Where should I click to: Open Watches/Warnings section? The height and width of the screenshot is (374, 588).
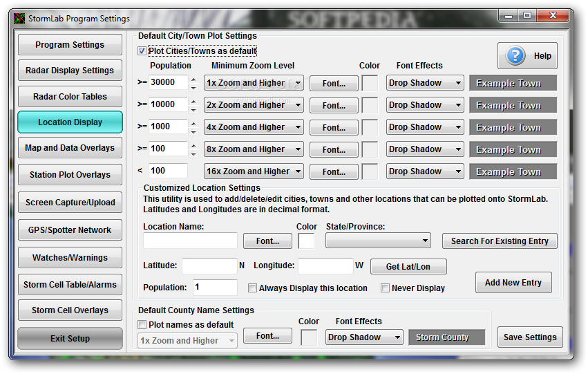coord(70,258)
